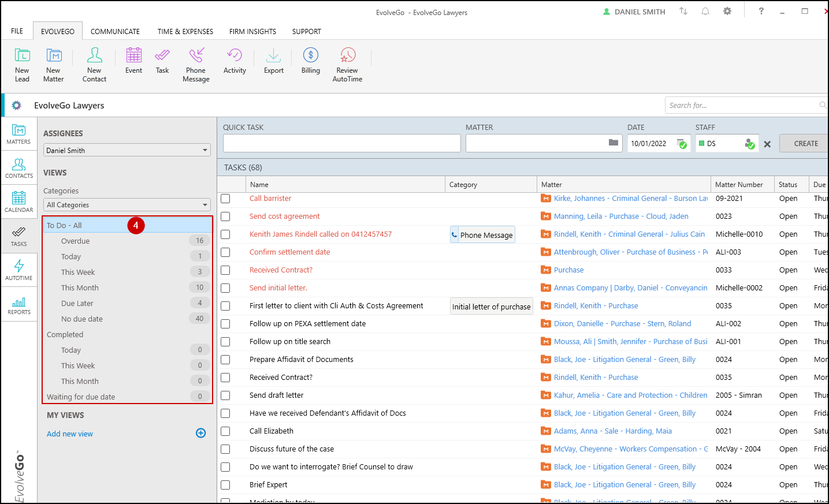
Task: Tick the checkbox for Call barrister
Action: pyautogui.click(x=225, y=199)
